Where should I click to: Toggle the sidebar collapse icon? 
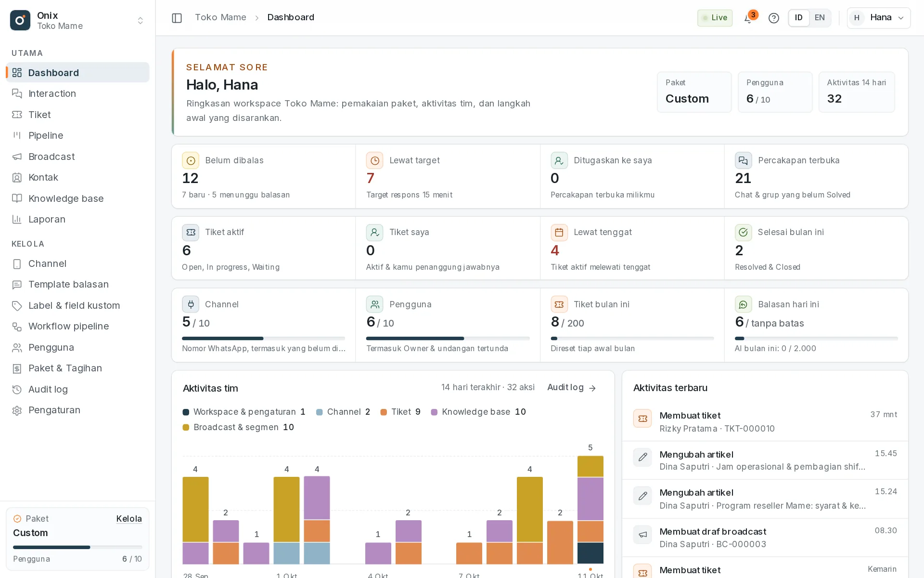pos(177,18)
